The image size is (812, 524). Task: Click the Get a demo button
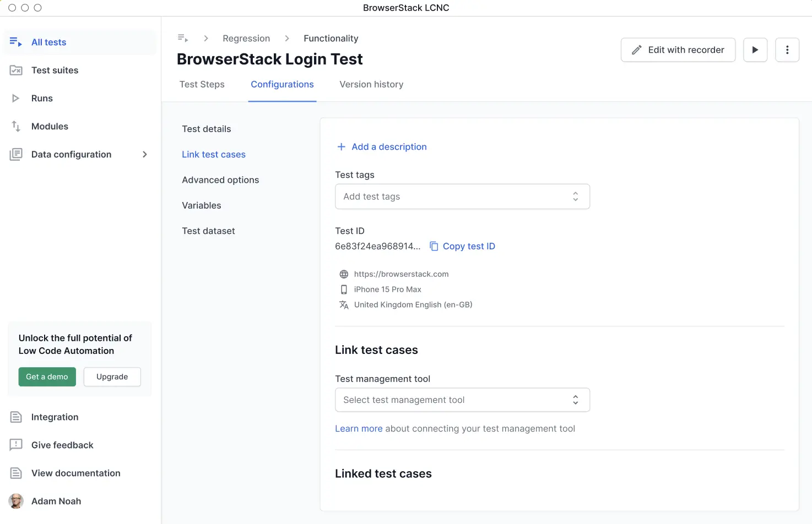tap(47, 377)
